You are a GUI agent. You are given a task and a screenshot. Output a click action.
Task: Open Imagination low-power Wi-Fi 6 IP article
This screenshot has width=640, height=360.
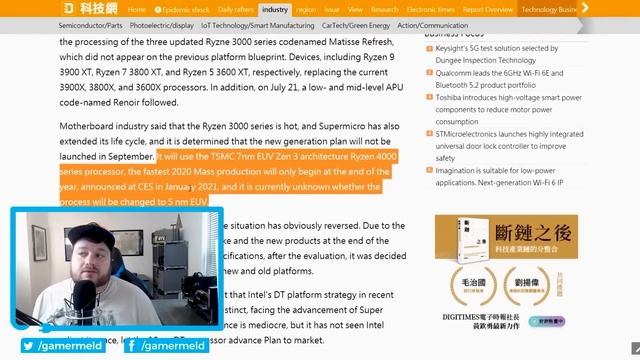coord(499,177)
